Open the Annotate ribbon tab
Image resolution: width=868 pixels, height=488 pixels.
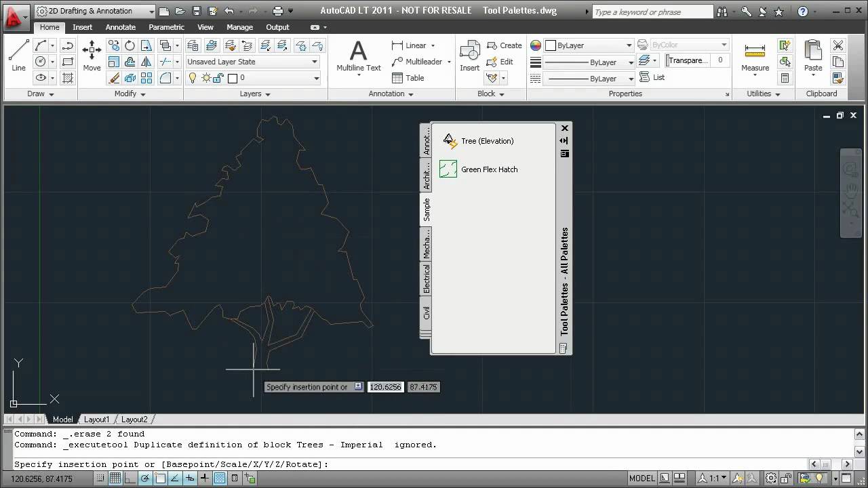tap(121, 27)
